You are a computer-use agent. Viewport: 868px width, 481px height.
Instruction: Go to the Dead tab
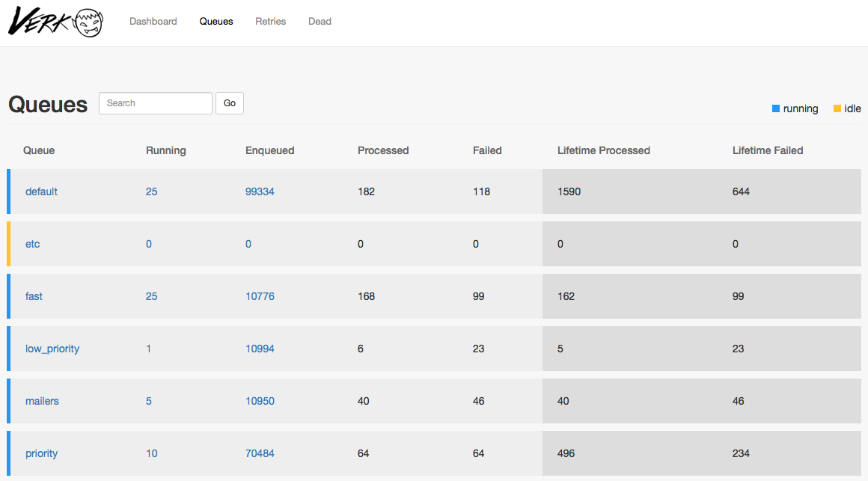coord(320,21)
